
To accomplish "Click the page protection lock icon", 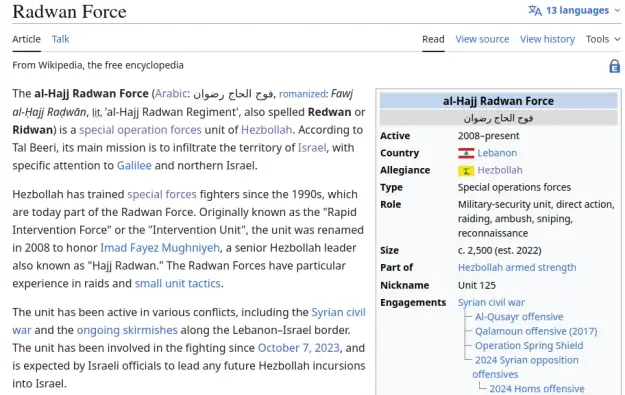I will (614, 66).
